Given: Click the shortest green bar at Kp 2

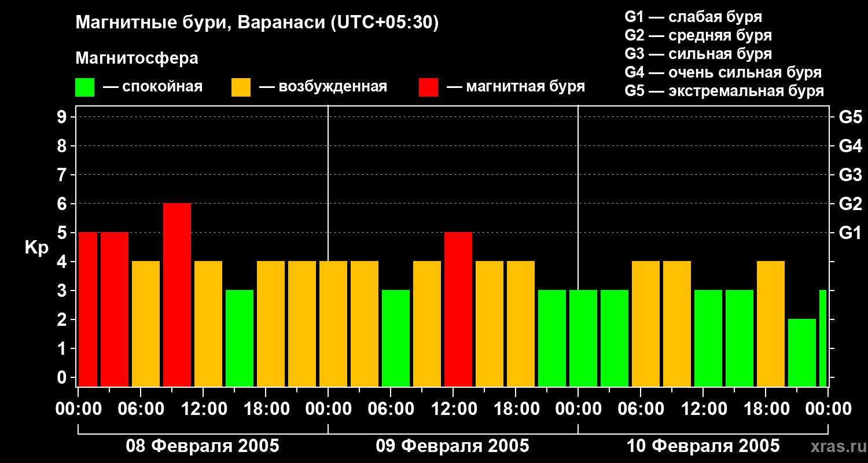Looking at the screenshot, I should (802, 353).
